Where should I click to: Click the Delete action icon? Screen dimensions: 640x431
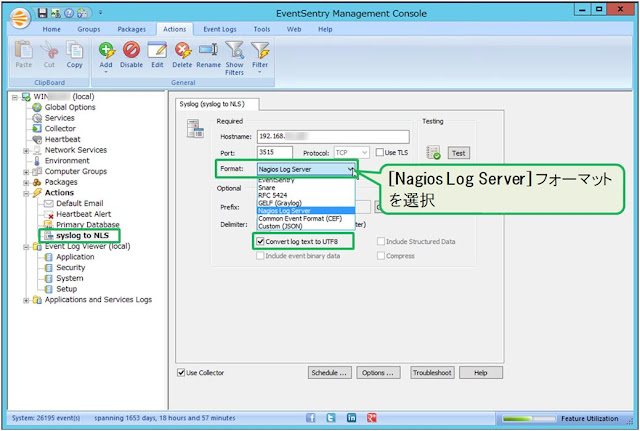182,50
